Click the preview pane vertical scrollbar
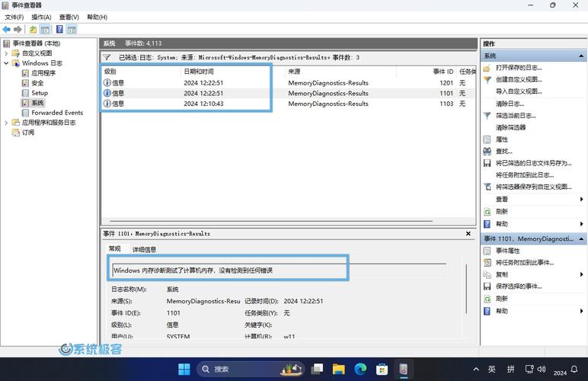 click(x=466, y=289)
